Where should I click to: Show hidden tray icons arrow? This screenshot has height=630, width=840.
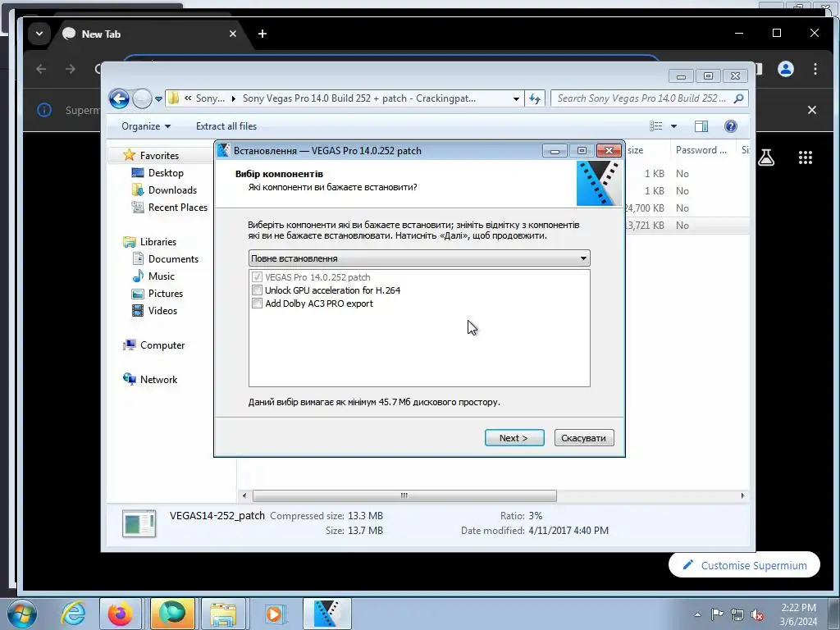click(x=697, y=614)
